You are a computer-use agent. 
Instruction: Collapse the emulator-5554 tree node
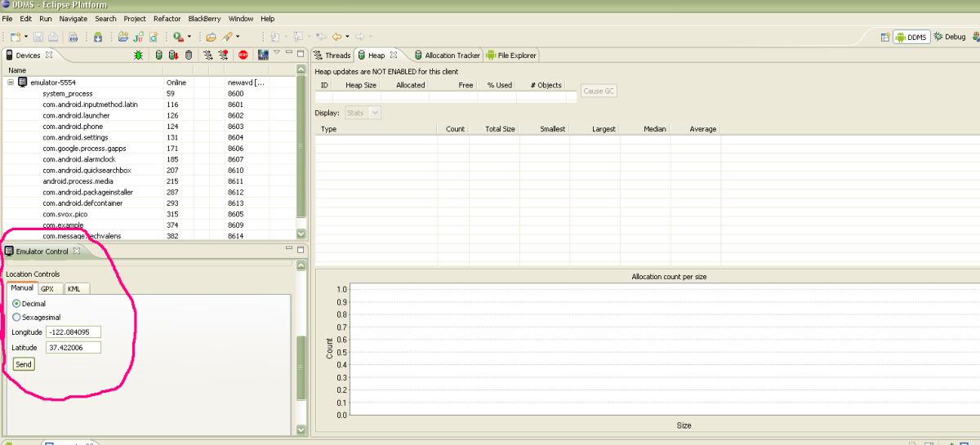point(11,82)
